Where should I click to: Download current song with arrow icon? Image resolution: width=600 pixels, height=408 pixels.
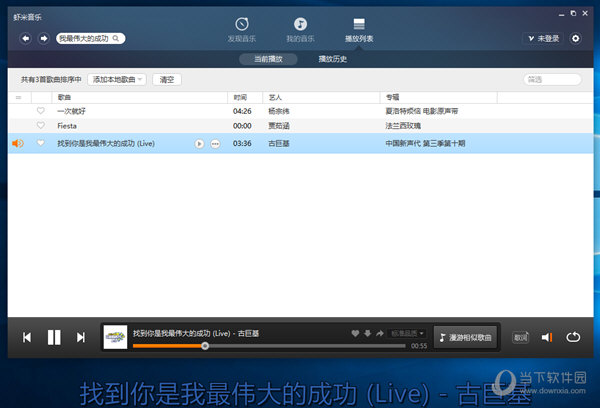pyautogui.click(x=367, y=333)
